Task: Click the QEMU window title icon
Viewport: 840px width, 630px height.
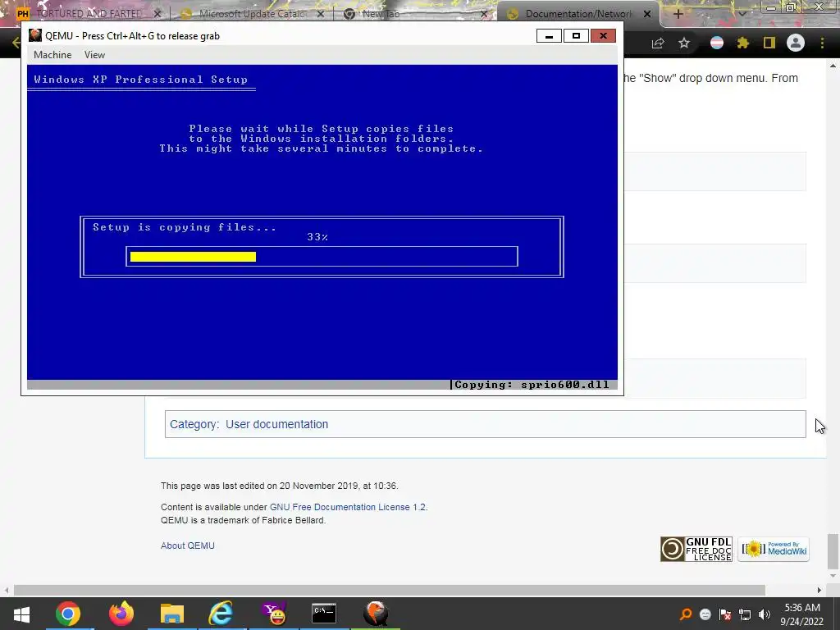Action: tap(35, 35)
